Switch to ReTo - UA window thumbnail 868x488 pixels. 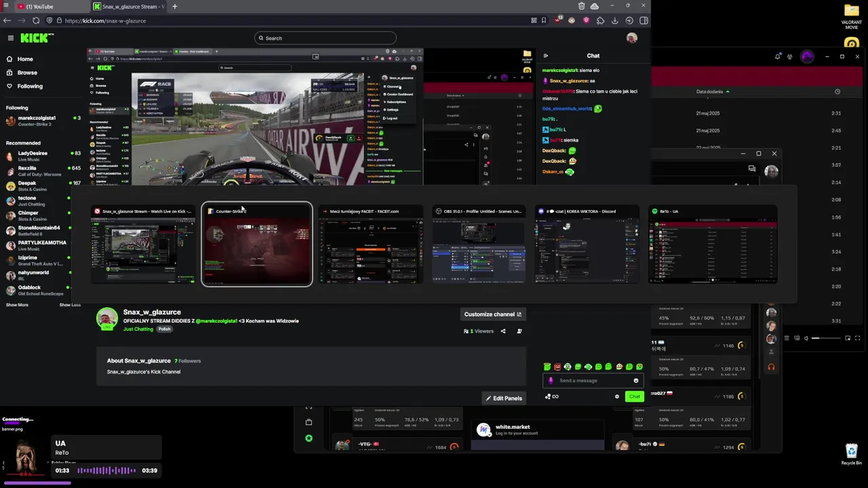pyautogui.click(x=713, y=245)
